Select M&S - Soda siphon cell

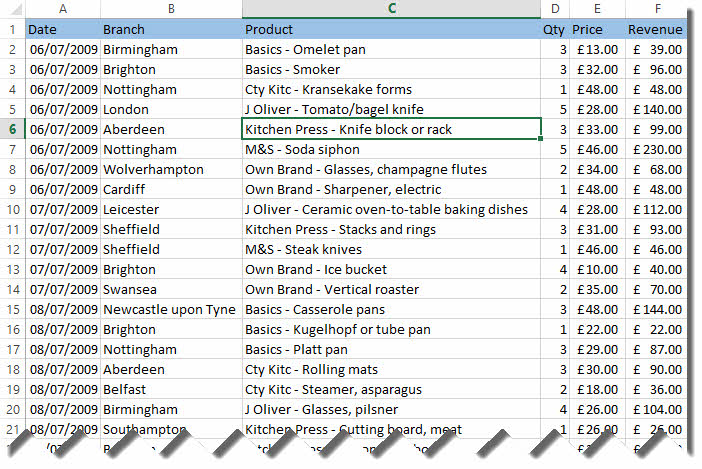[391, 149]
